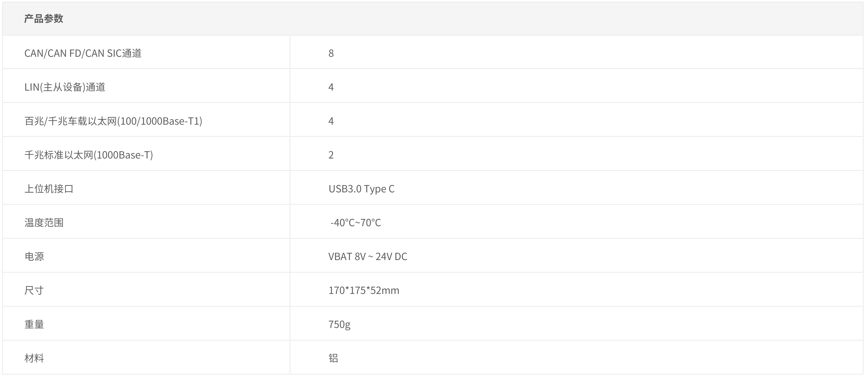This screenshot has width=868, height=377.
Task: Click the 铝 material value
Action: [333, 358]
